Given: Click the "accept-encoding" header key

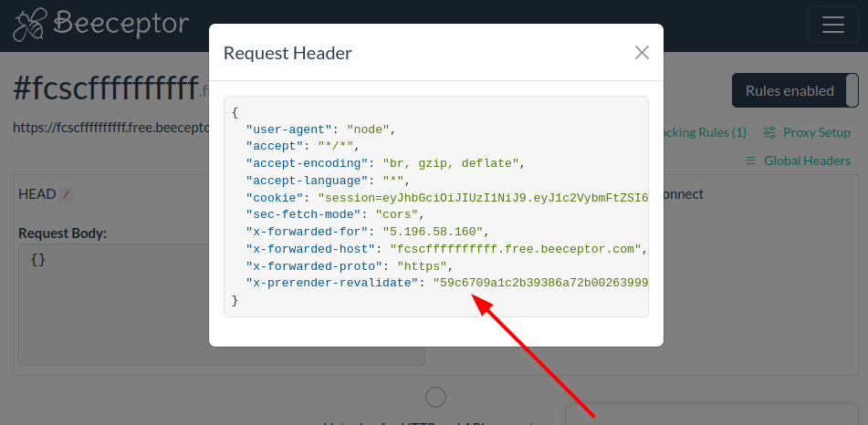Looking at the screenshot, I should click(308, 163).
